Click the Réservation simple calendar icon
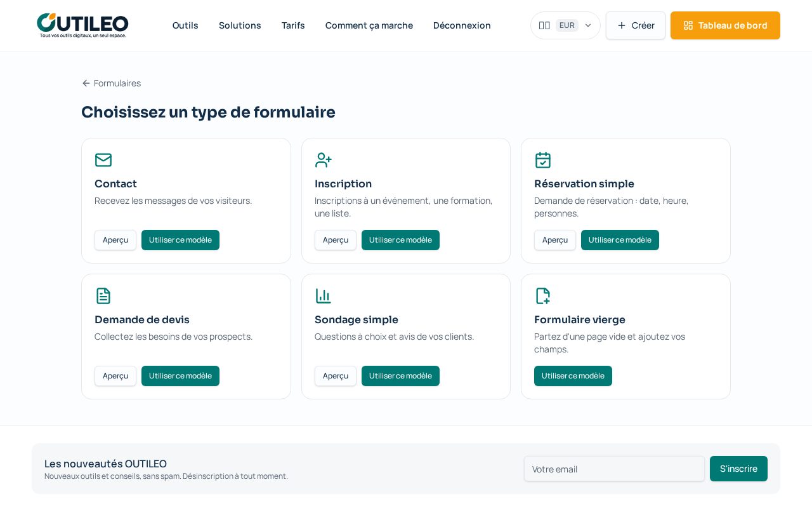Image resolution: width=812 pixels, height=508 pixels. [543, 160]
